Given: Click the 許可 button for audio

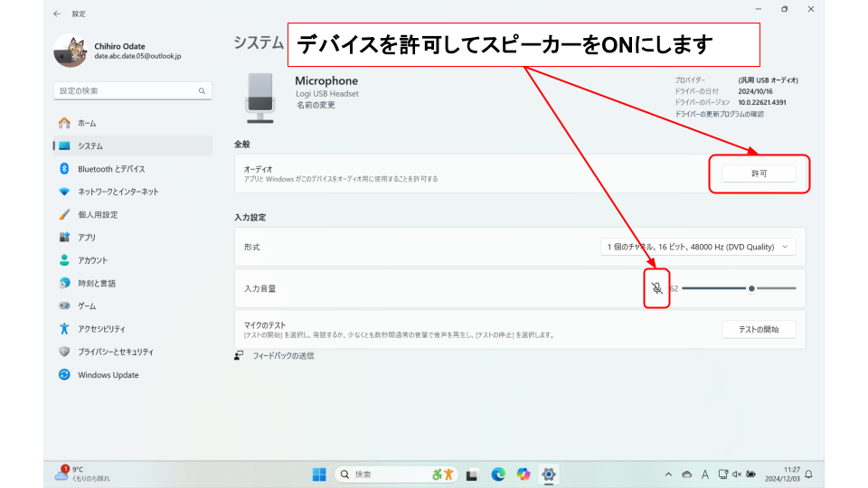Looking at the screenshot, I should click(759, 173).
